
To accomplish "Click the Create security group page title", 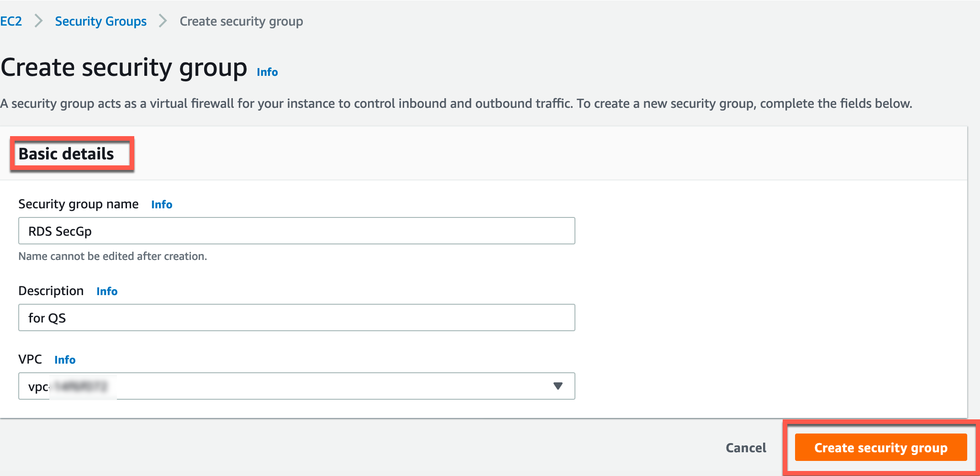I will pyautogui.click(x=124, y=68).
